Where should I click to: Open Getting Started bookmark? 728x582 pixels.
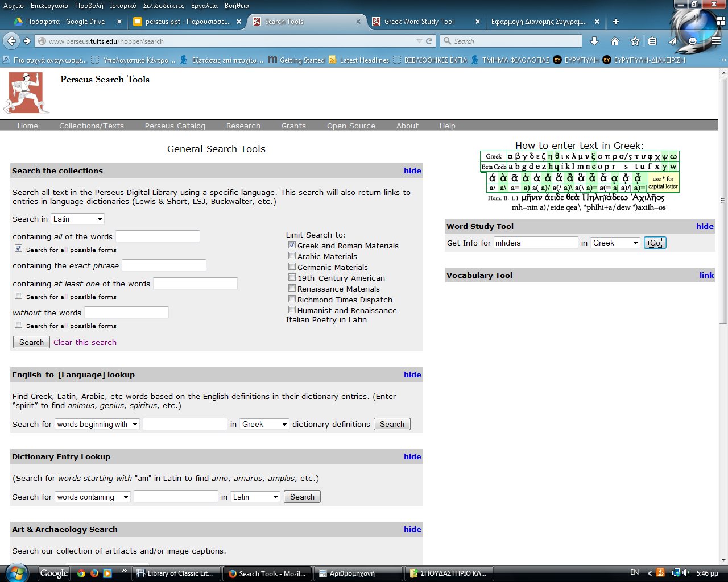[x=296, y=60]
